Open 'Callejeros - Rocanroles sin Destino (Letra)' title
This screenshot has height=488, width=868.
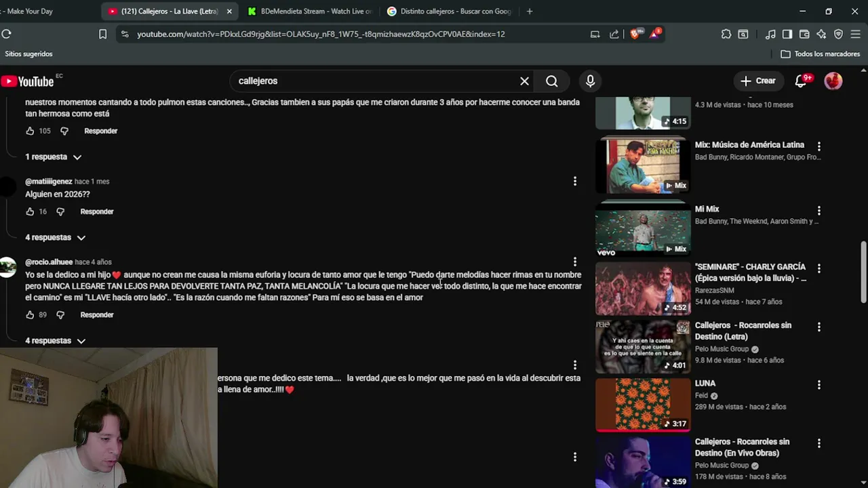pyautogui.click(x=743, y=331)
